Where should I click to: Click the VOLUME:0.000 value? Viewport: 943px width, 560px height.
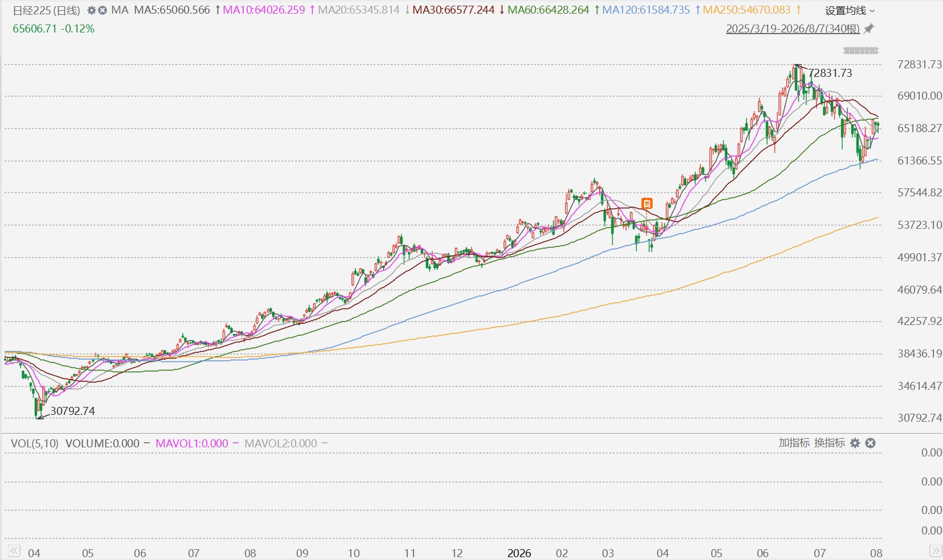[102, 443]
